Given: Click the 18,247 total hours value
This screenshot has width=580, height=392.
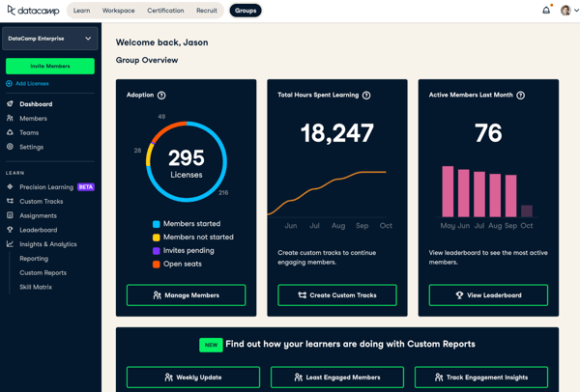Looking at the screenshot, I should coord(337,133).
